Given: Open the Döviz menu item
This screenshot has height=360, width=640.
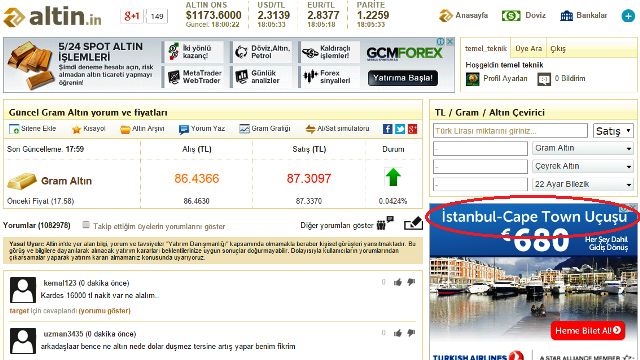Looking at the screenshot, I should click(x=524, y=16).
